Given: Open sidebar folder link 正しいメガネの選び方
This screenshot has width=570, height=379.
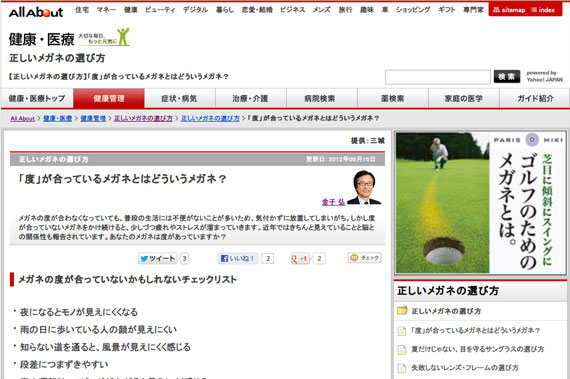Looking at the screenshot, I should point(446,311).
